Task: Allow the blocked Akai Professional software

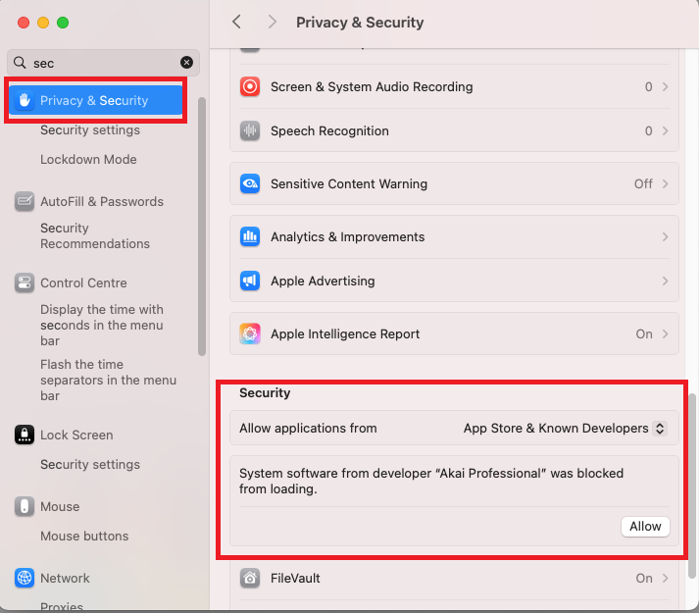Action: [645, 527]
